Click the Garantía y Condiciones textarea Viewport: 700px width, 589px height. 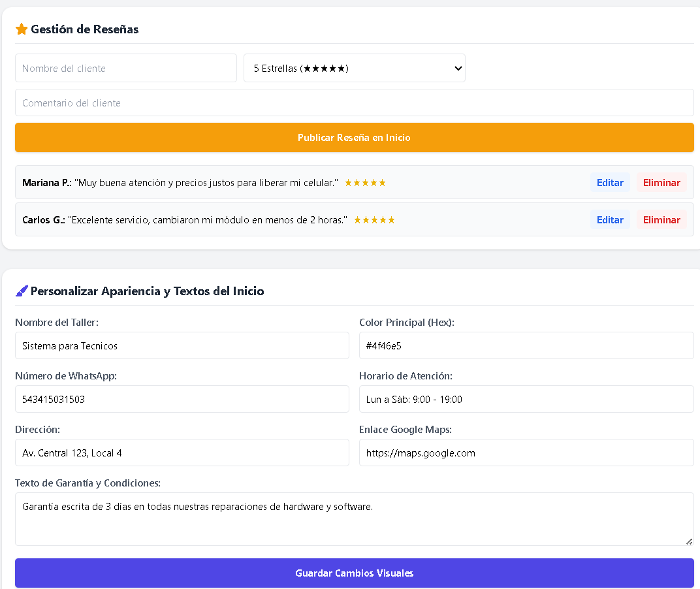355,519
